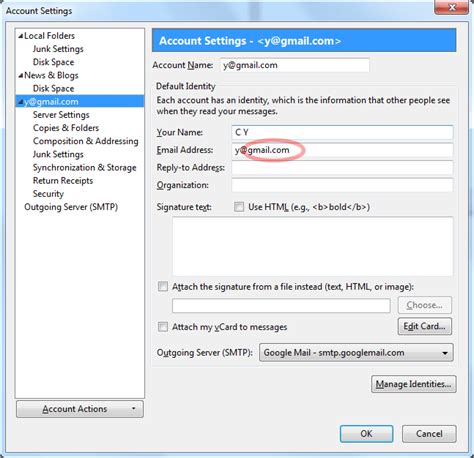Click the Email Address field
Image resolution: width=474 pixels, height=458 pixels.
342,150
